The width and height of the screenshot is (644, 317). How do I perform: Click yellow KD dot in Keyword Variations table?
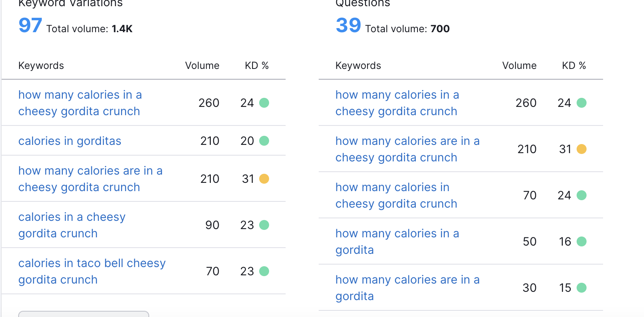pos(264,179)
